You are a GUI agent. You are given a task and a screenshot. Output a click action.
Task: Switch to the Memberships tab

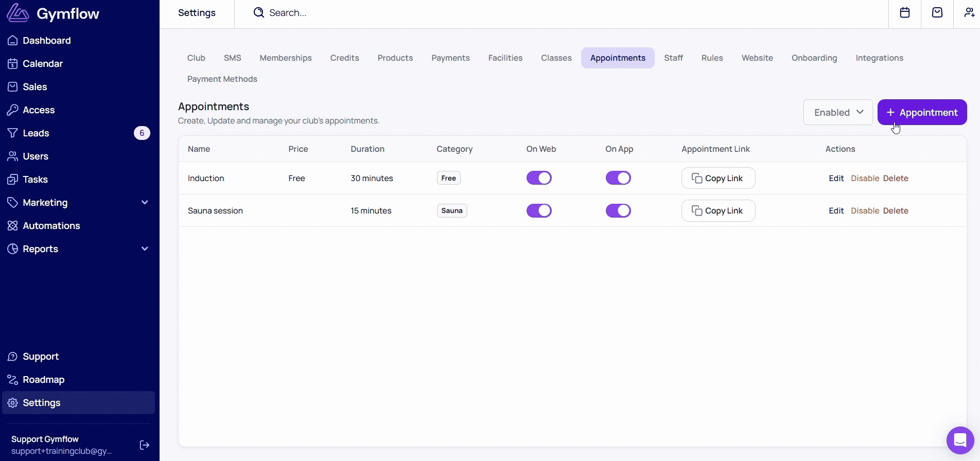pos(286,58)
